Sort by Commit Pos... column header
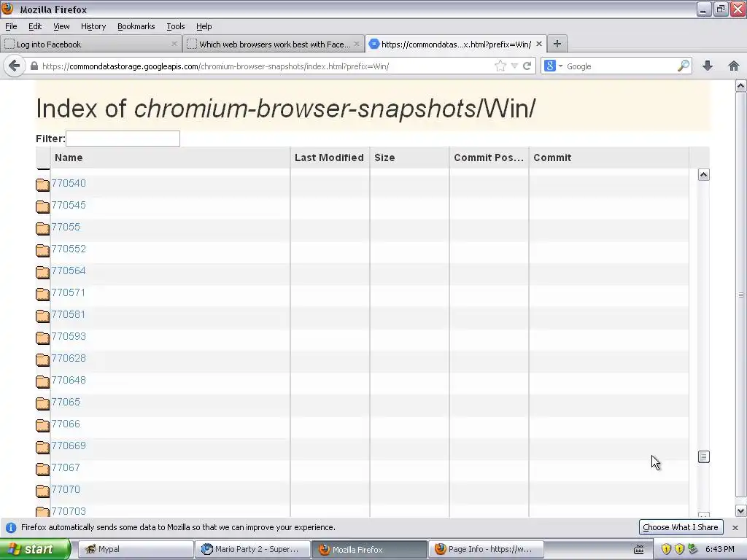This screenshot has width=747, height=560. pos(489,157)
